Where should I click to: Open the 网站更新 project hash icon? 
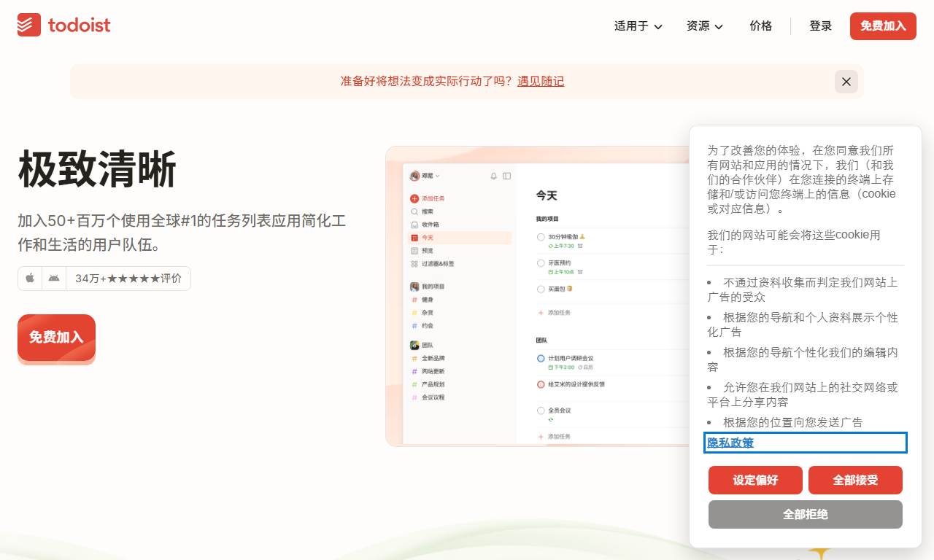tap(414, 372)
